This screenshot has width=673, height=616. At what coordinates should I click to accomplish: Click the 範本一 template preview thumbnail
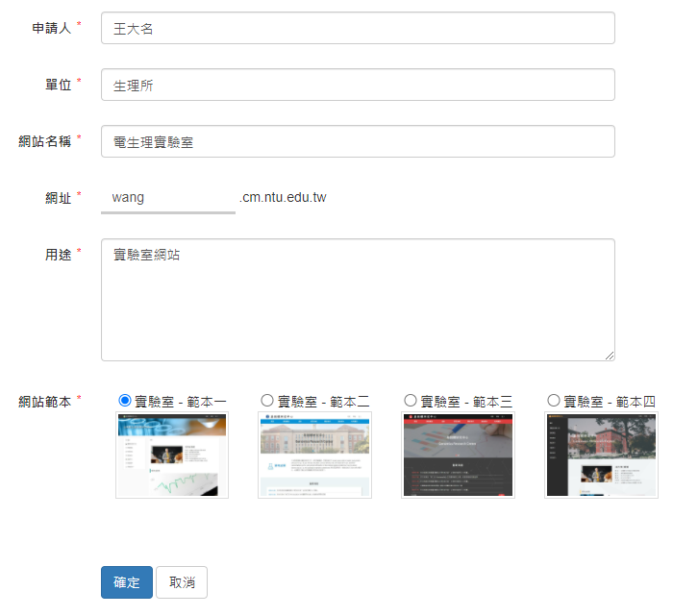tap(172, 456)
